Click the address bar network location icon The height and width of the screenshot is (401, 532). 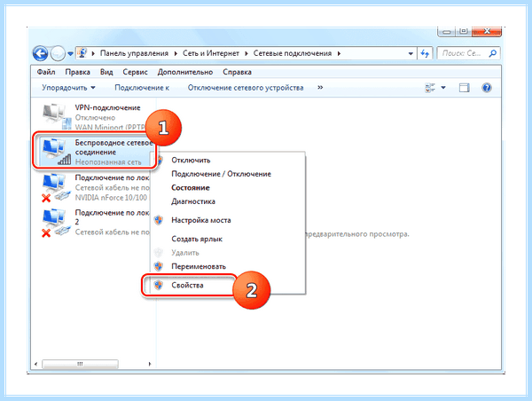82,53
